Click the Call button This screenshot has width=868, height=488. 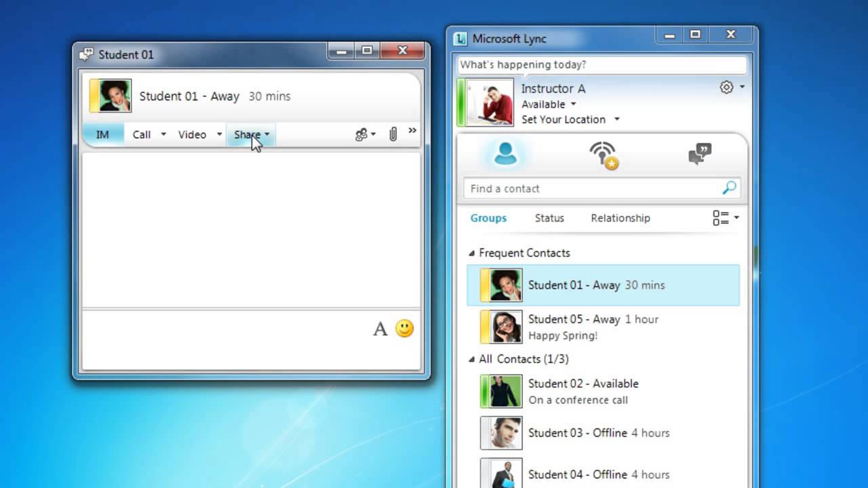tap(142, 134)
